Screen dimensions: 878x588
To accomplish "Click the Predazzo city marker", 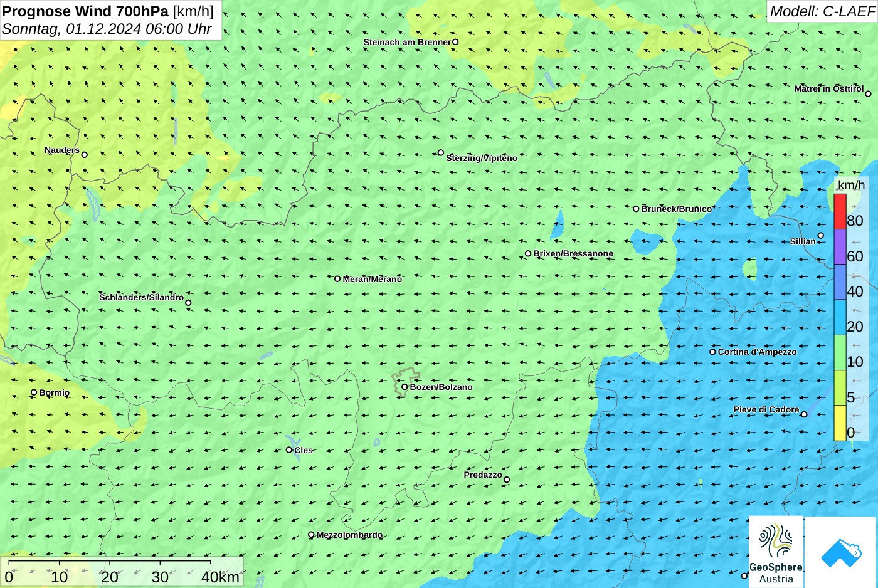I will [507, 480].
